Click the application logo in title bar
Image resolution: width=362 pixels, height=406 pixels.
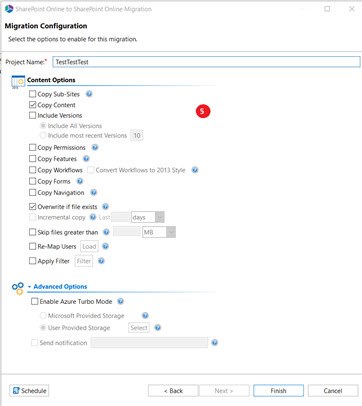click(x=9, y=9)
